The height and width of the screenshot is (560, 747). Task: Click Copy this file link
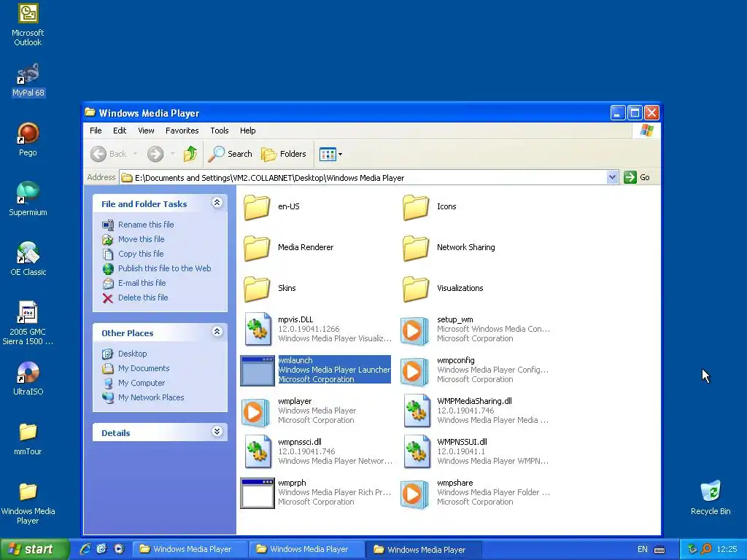[x=141, y=254]
